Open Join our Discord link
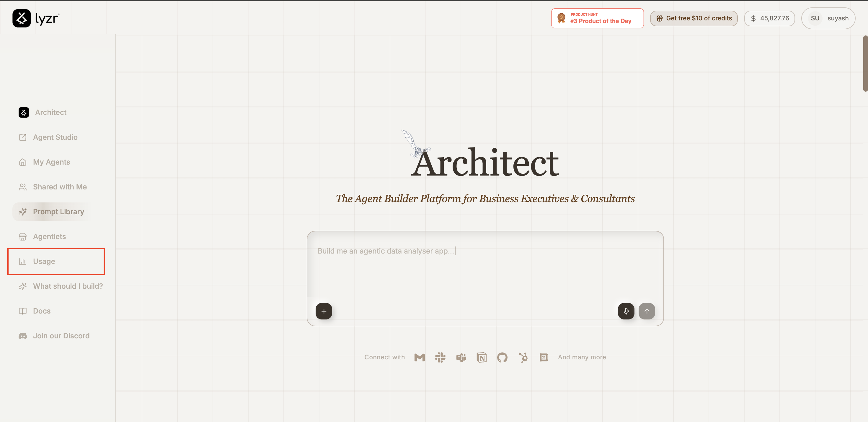This screenshot has width=868, height=422. click(x=61, y=336)
